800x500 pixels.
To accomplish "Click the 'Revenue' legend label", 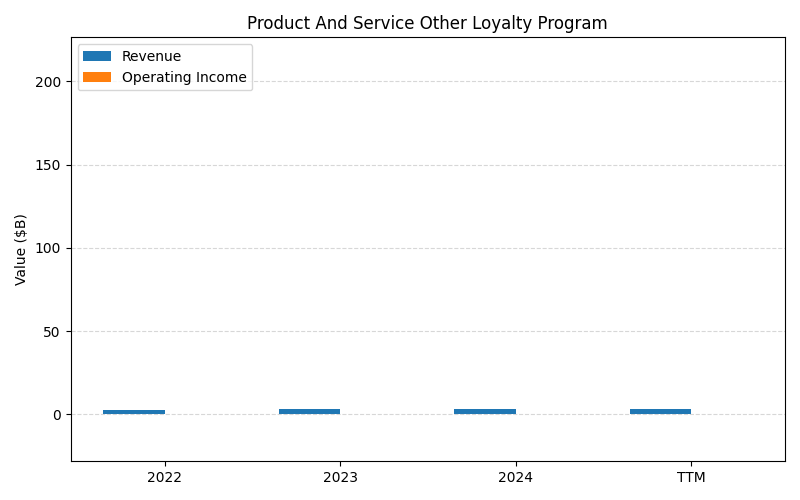I will [x=151, y=56].
